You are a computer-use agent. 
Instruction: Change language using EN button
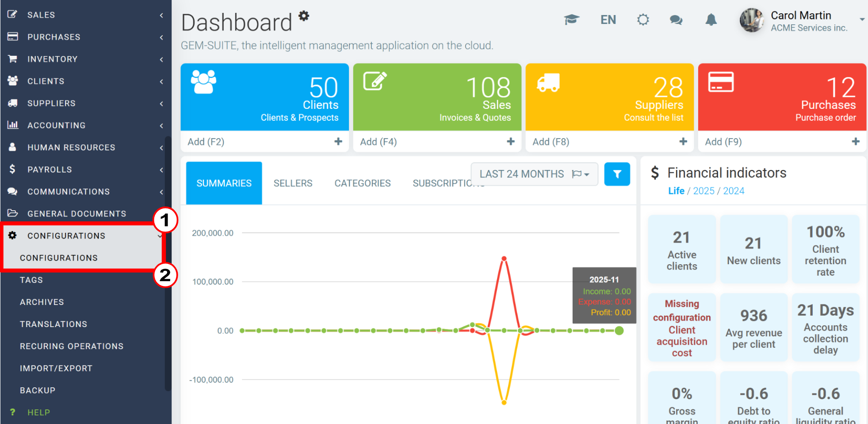608,20
